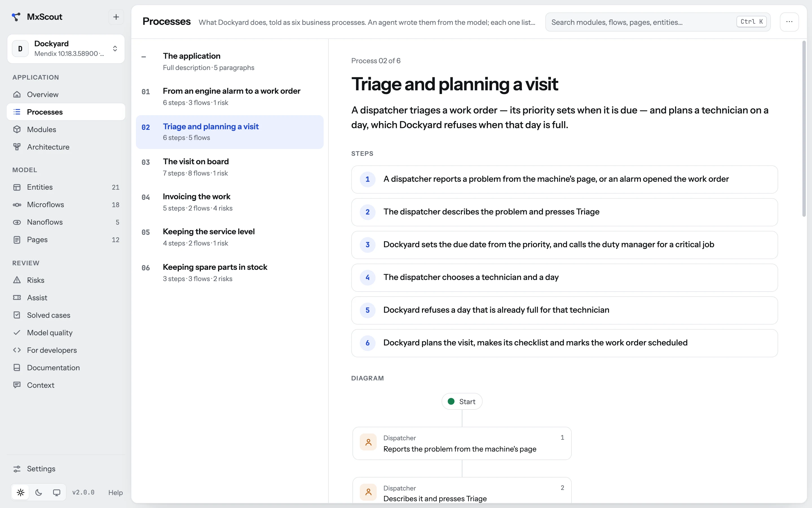Click the MxScout logo icon
This screenshot has width=812, height=508.
click(16, 17)
